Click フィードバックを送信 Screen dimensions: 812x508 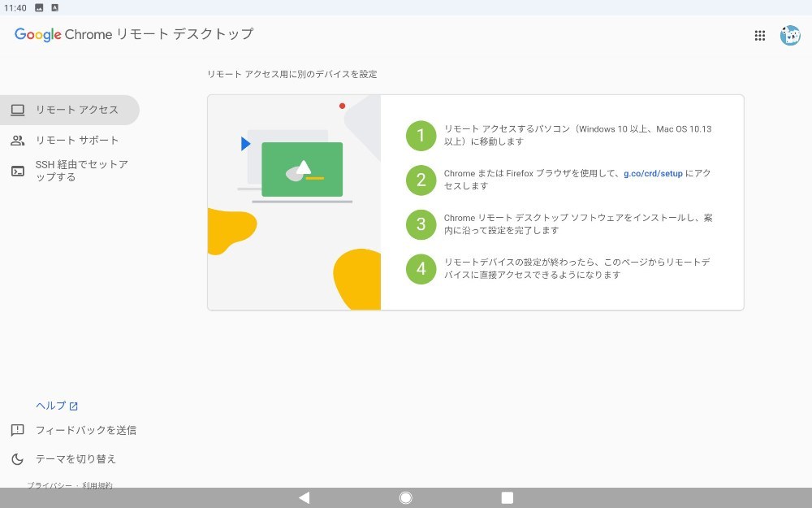(x=86, y=430)
